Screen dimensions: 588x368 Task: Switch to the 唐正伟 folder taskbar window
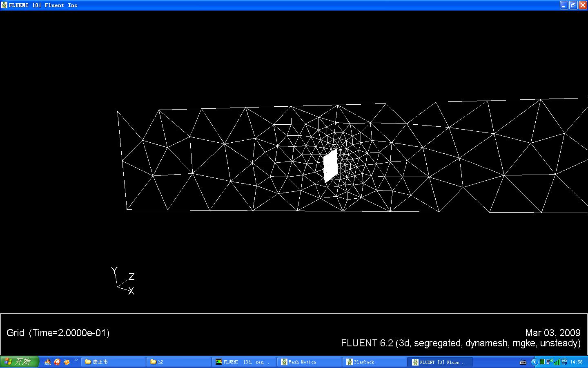(x=113, y=362)
